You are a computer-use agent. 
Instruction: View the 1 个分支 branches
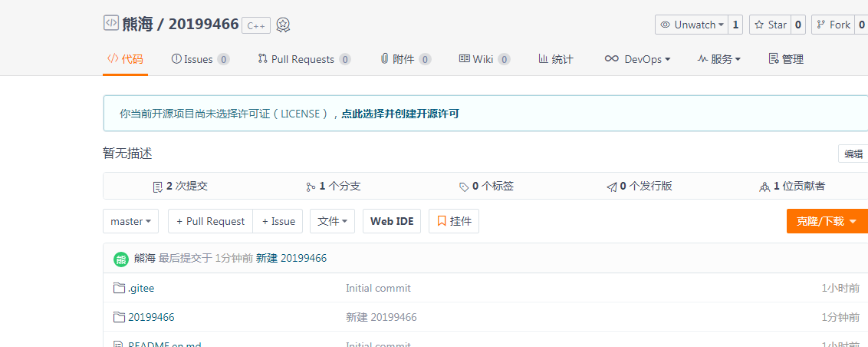334,187
